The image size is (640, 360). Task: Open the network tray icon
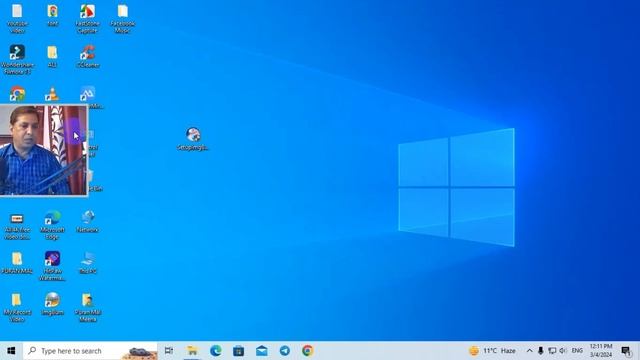click(x=552, y=351)
